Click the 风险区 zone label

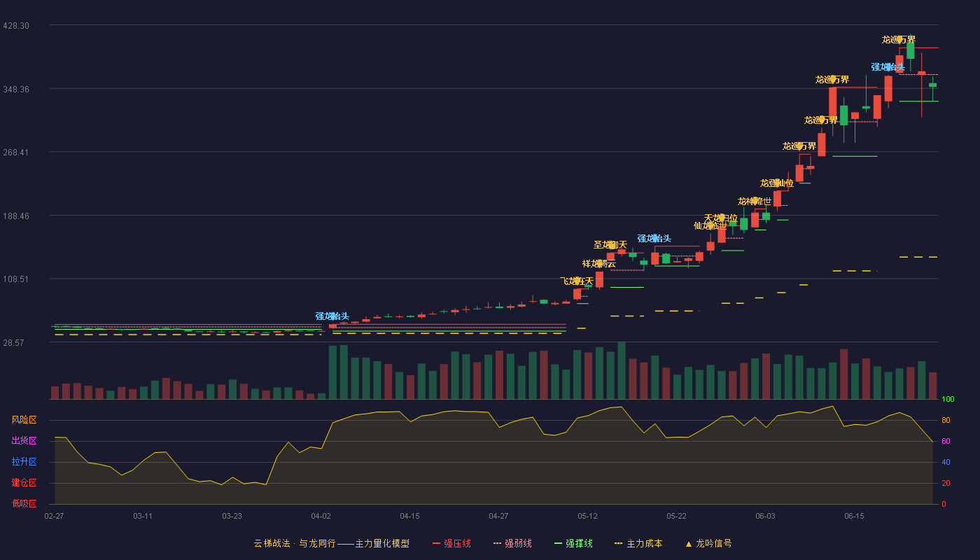(24, 420)
